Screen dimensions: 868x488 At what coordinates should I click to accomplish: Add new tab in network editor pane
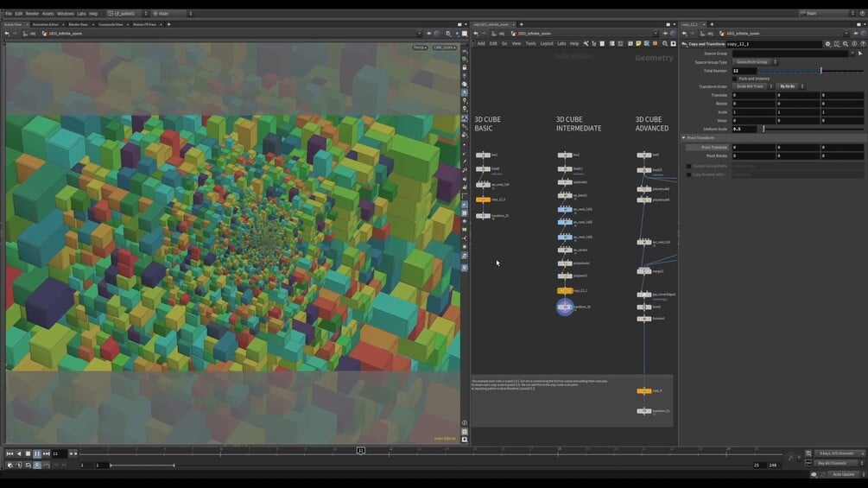tap(521, 24)
